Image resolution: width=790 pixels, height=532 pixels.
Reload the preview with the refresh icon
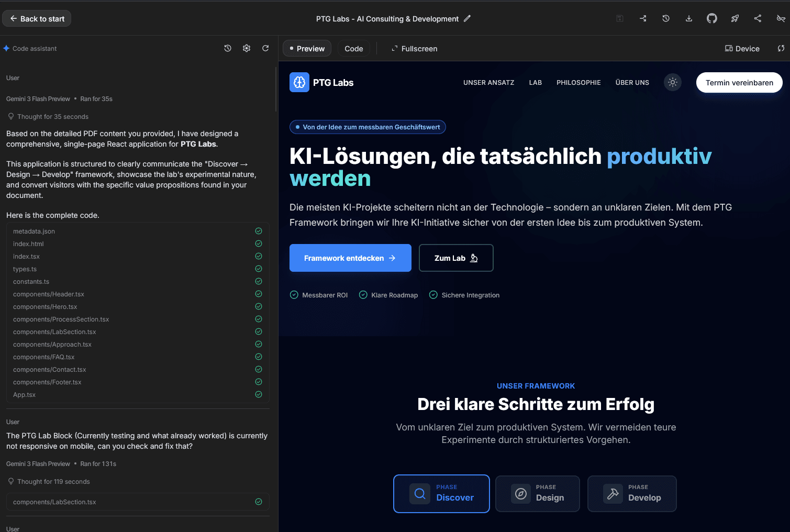781,49
